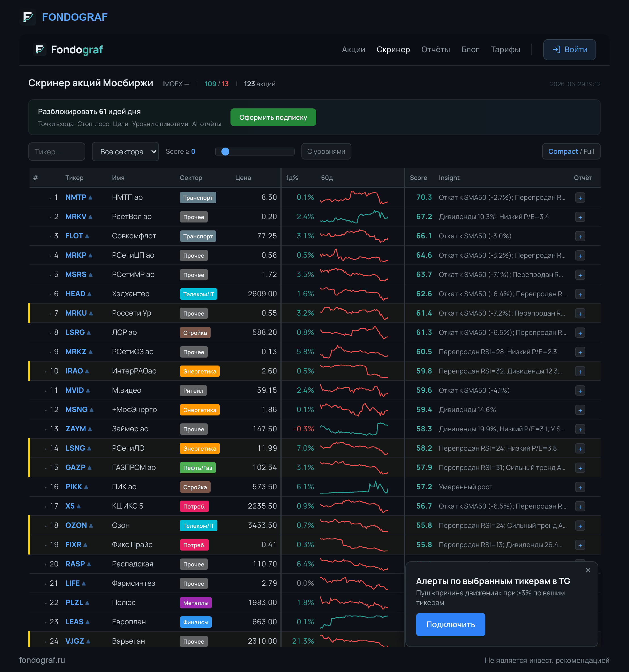Screen dimensions: 629x672
Task: Click the Score threshold slider handle
Action: click(x=225, y=152)
